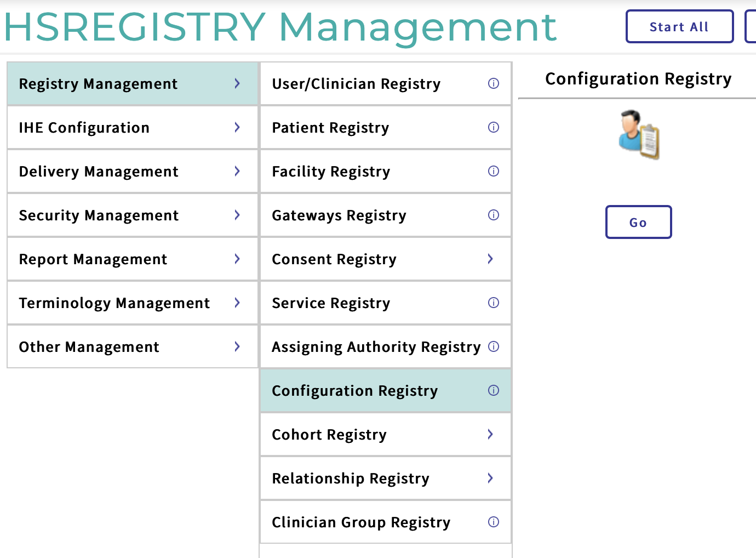Screen dimensions: 756x558
Task: Show info for Assigning Authority Registry
Action: click(494, 346)
